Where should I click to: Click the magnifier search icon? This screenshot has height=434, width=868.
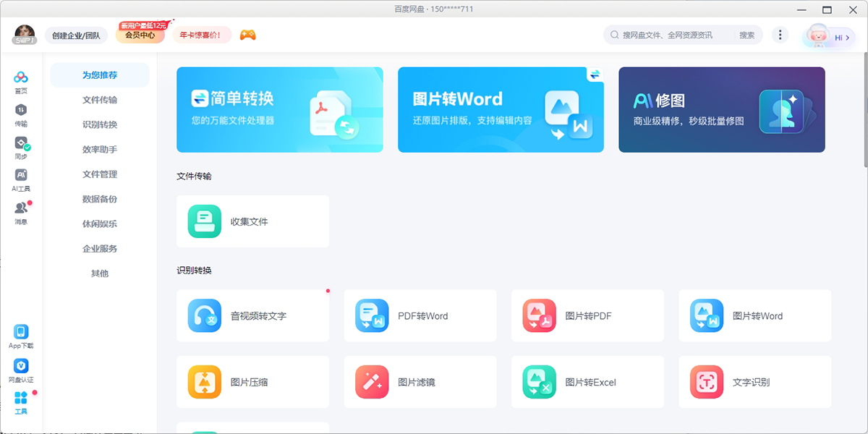coord(615,35)
